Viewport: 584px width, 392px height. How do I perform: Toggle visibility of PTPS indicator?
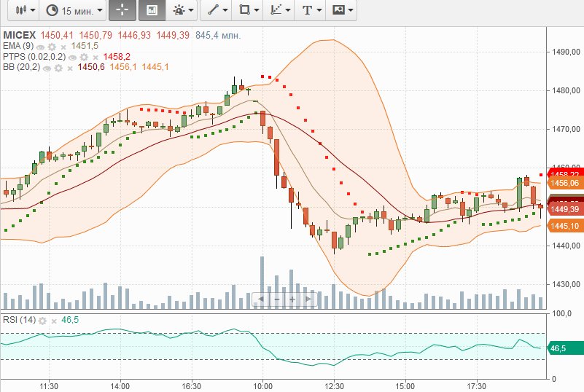[x=73, y=56]
